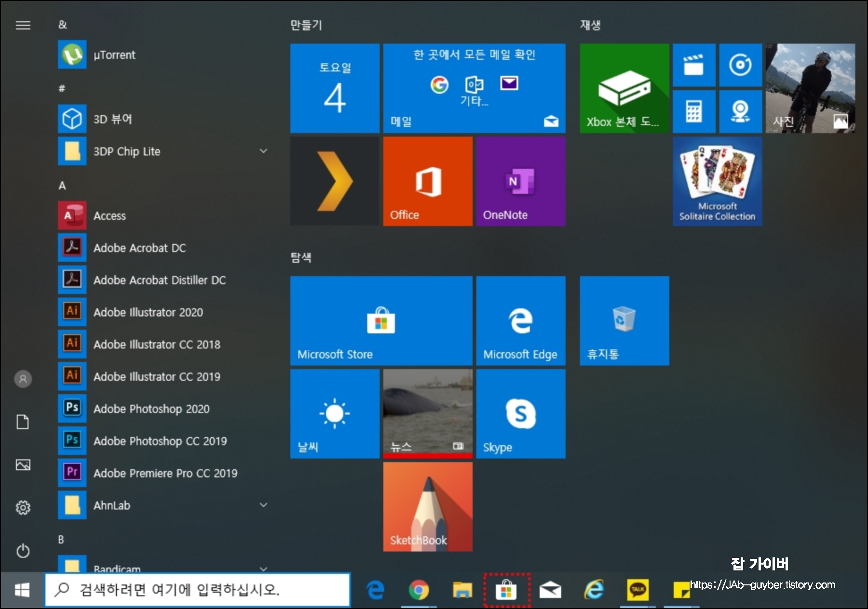Launch Adobe Acrobat DC

point(164,248)
